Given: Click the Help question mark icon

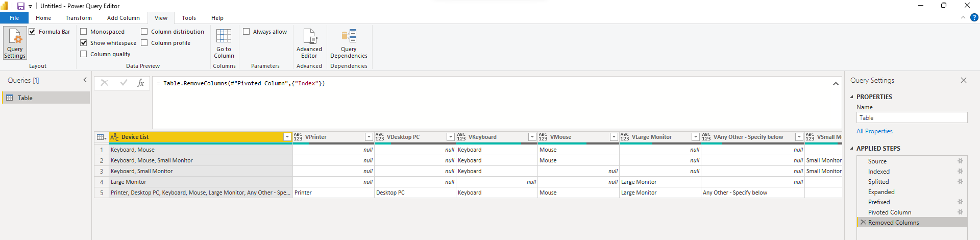Looking at the screenshot, I should (974, 17).
